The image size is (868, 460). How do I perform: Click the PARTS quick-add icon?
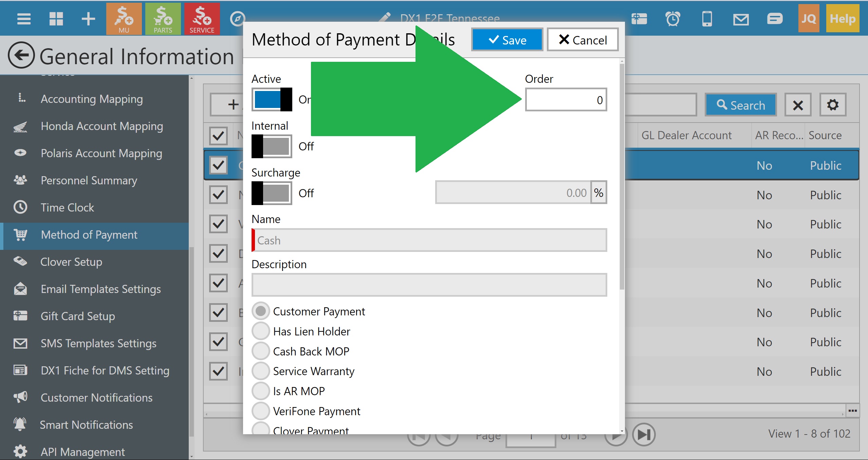(x=163, y=19)
